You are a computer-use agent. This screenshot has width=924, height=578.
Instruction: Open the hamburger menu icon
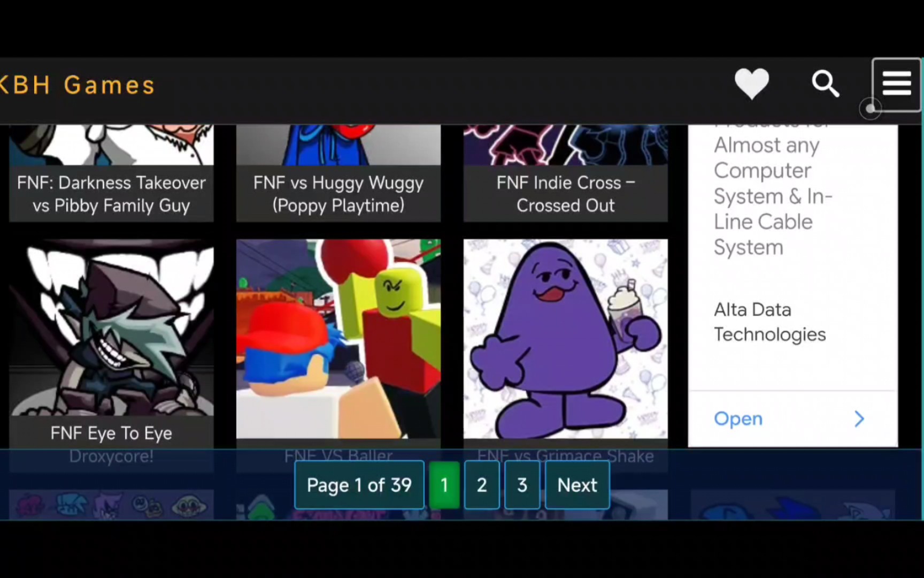897,84
